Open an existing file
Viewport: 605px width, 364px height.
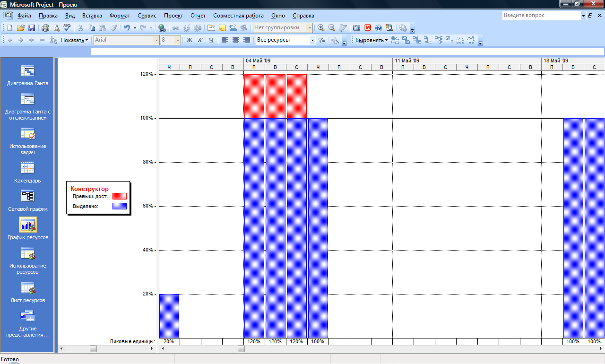pos(21,28)
